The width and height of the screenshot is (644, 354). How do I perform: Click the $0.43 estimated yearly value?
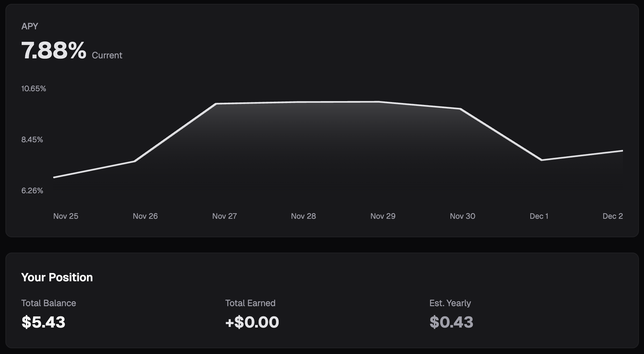pyautogui.click(x=451, y=322)
